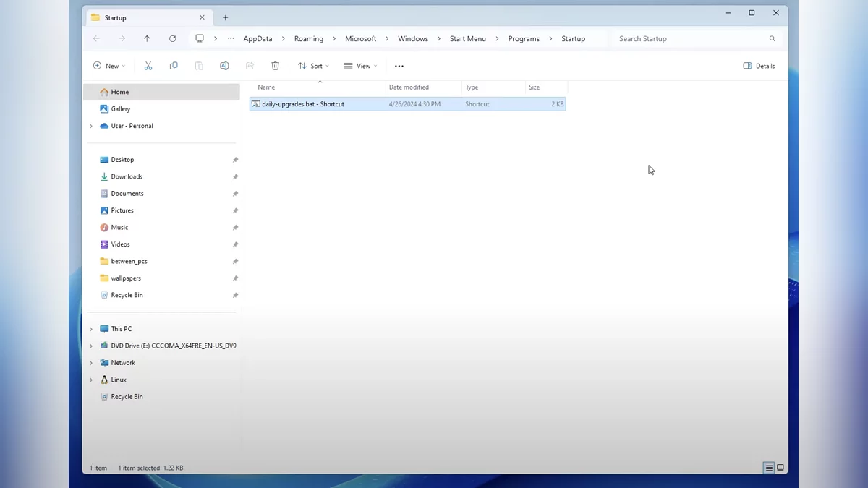The height and width of the screenshot is (488, 868).
Task: Navigate to Roaming via the breadcrumb
Action: pyautogui.click(x=309, y=38)
